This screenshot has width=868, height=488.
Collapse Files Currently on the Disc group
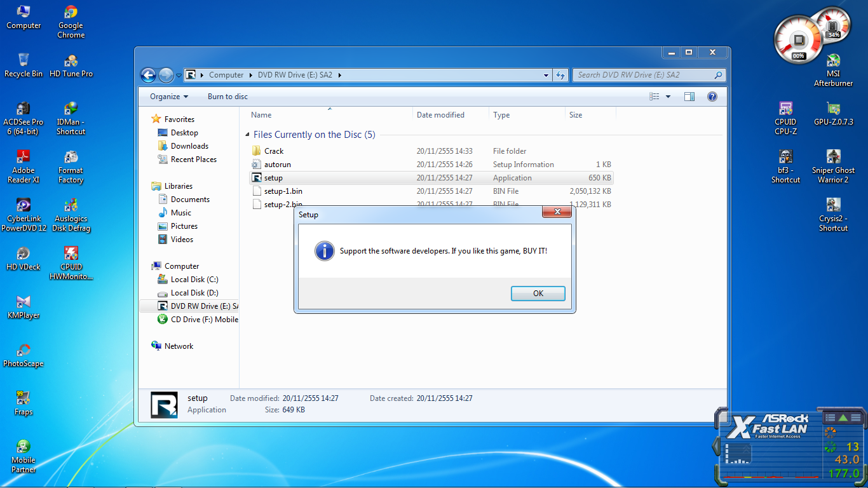point(247,135)
